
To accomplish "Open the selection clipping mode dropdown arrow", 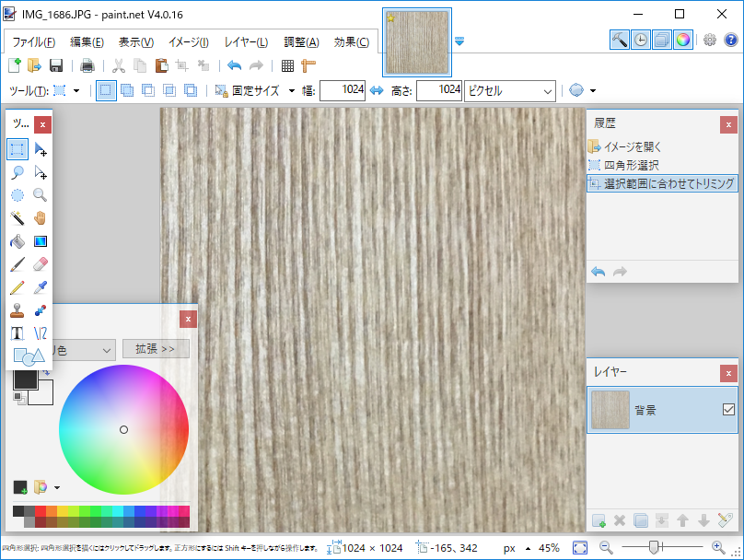I will (x=593, y=90).
